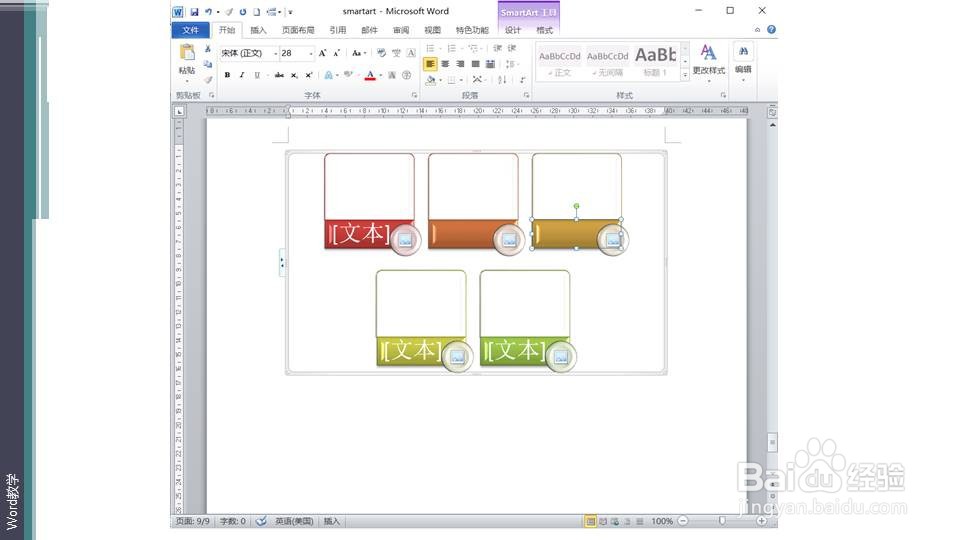Pick the Format Painter brush icon

point(208,80)
